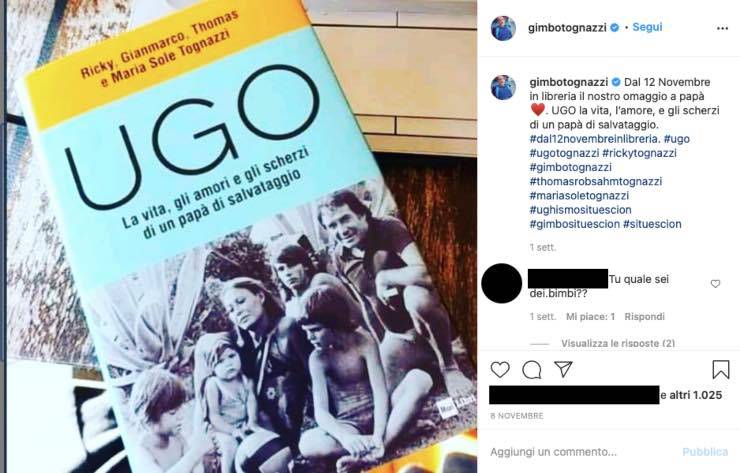Follow the account with Segui
The image size is (740, 473).
point(647,27)
